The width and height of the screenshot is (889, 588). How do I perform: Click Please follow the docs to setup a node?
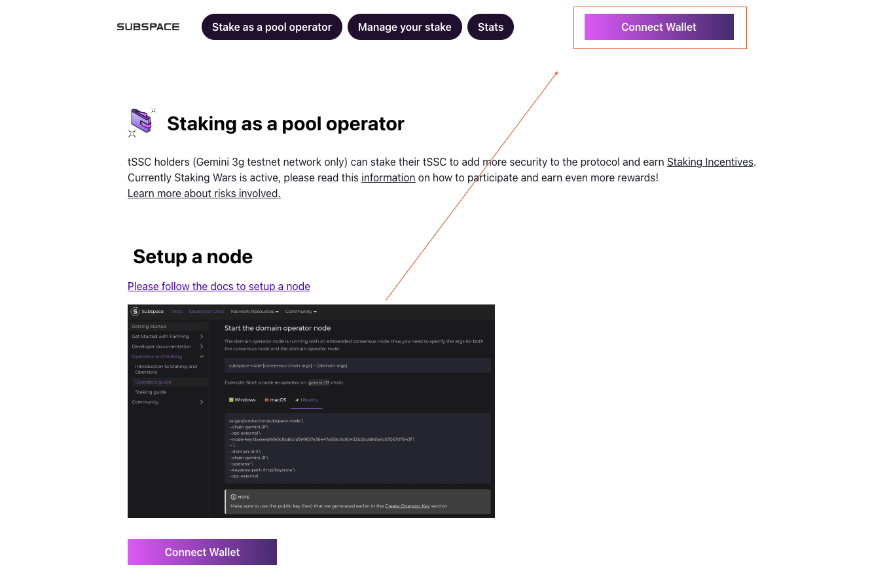coord(219,286)
